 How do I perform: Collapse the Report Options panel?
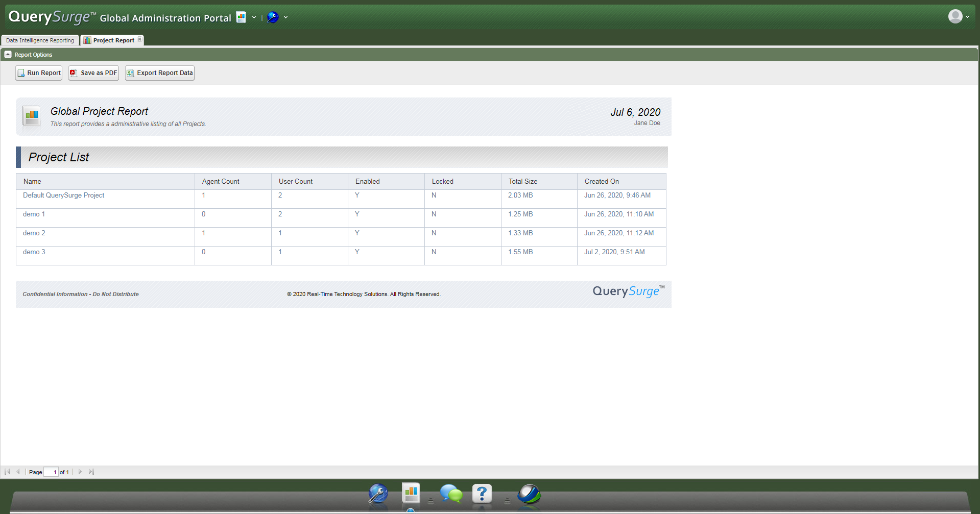[x=8, y=55]
